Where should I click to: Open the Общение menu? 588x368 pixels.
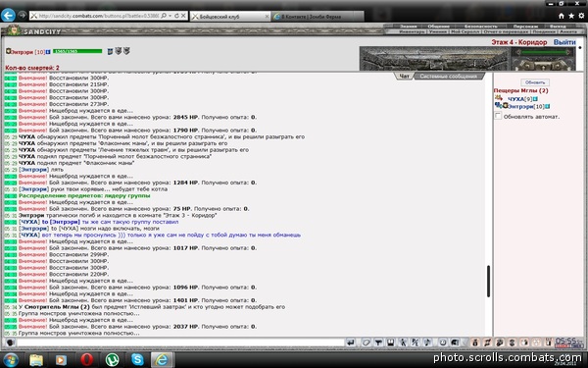[438, 26]
